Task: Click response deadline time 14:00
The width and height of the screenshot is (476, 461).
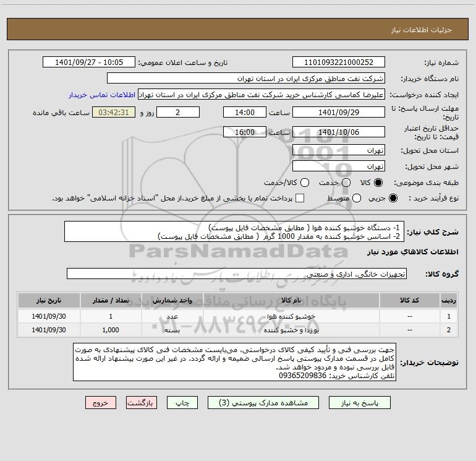Action: tap(245, 112)
